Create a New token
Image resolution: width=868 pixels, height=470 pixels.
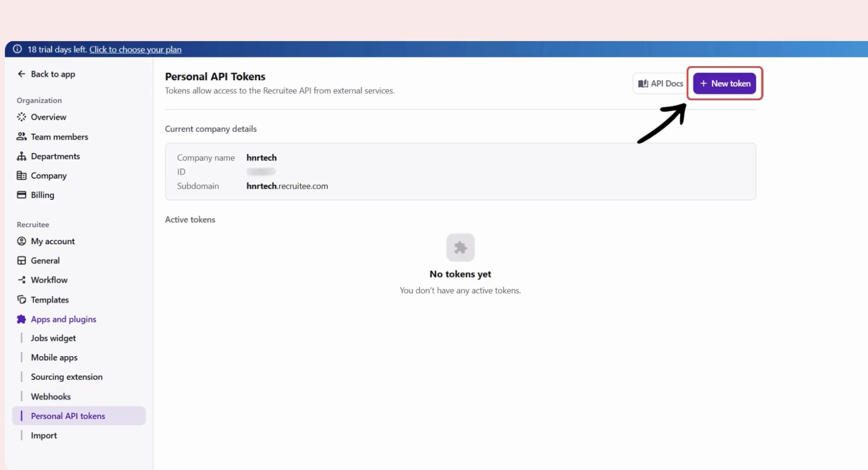click(x=725, y=83)
